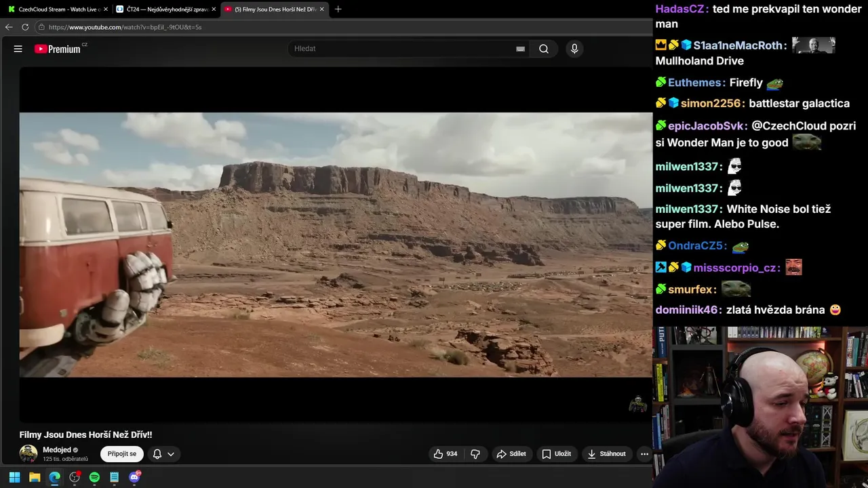Click chat username S1aa1neMacRoth

pos(738,45)
